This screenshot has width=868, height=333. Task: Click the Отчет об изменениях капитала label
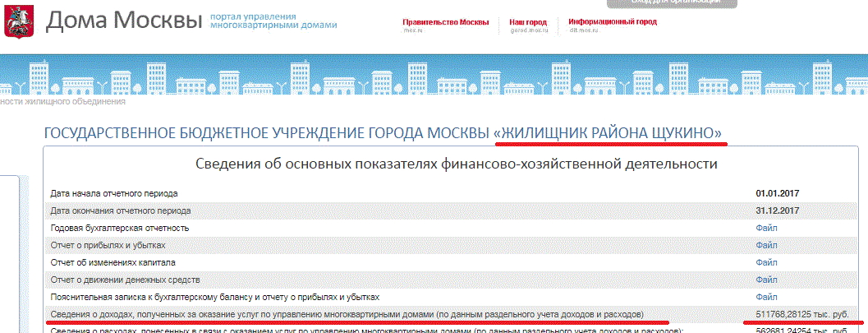(113, 262)
